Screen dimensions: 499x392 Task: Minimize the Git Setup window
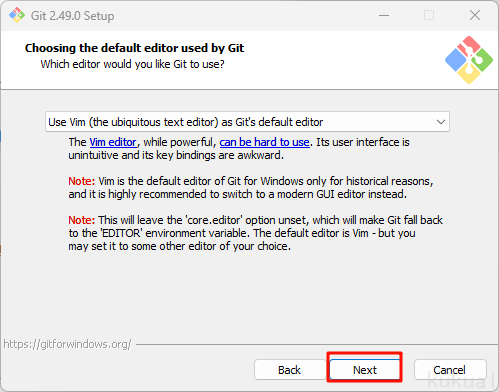pos(384,15)
